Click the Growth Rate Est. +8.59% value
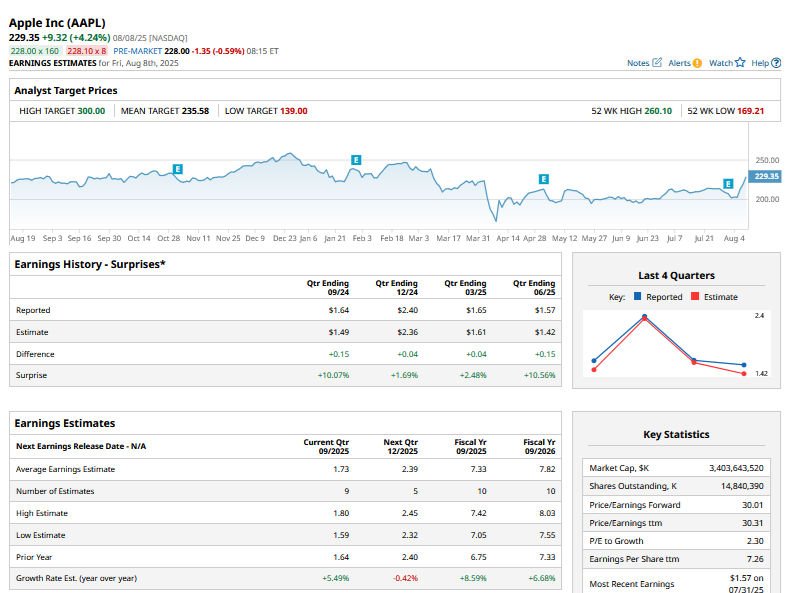794x593 pixels. point(473,578)
